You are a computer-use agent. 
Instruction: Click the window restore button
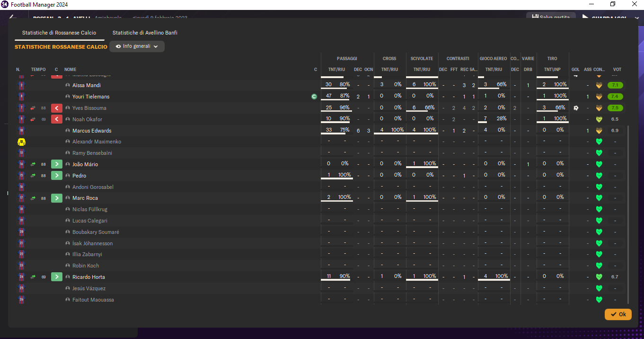(x=613, y=4)
